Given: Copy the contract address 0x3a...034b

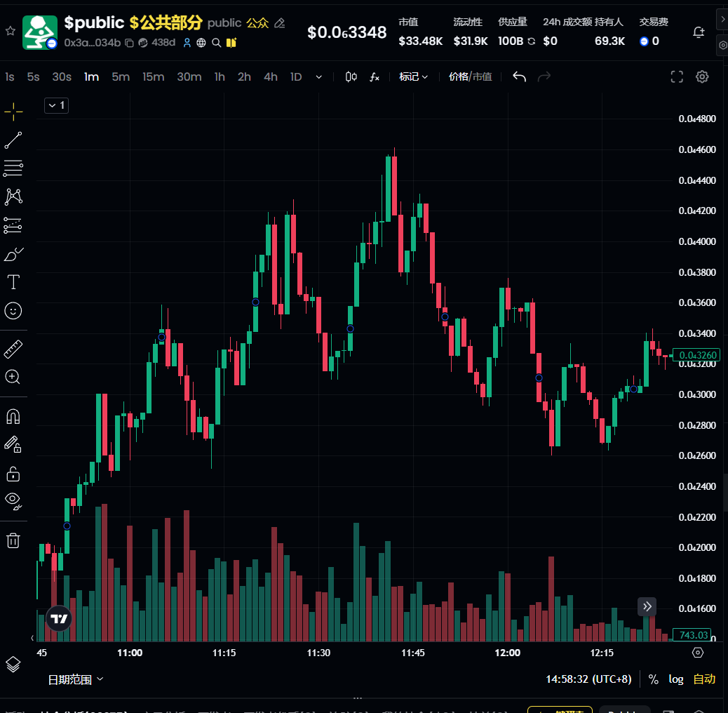Looking at the screenshot, I should tap(130, 44).
